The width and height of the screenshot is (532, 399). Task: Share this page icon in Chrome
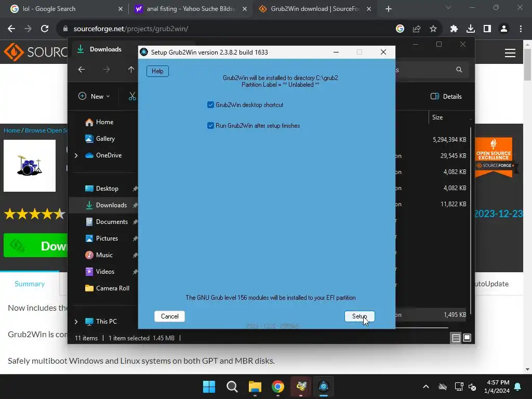coord(417,29)
